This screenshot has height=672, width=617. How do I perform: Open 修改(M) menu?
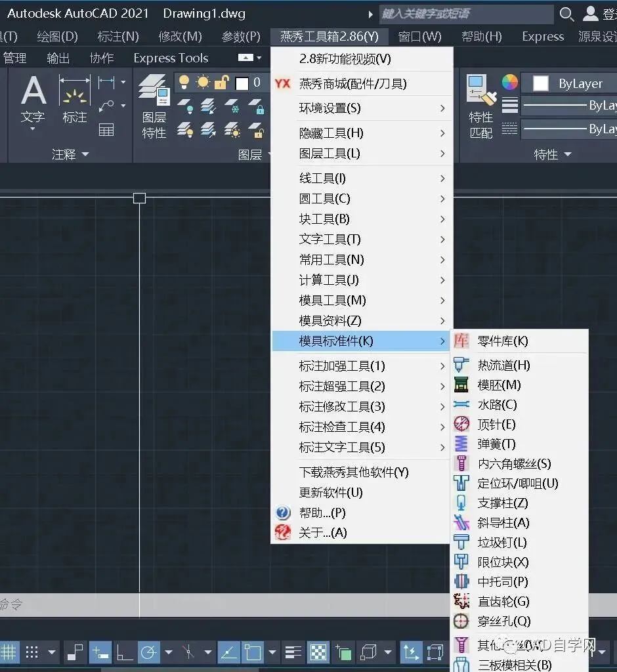coord(180,37)
